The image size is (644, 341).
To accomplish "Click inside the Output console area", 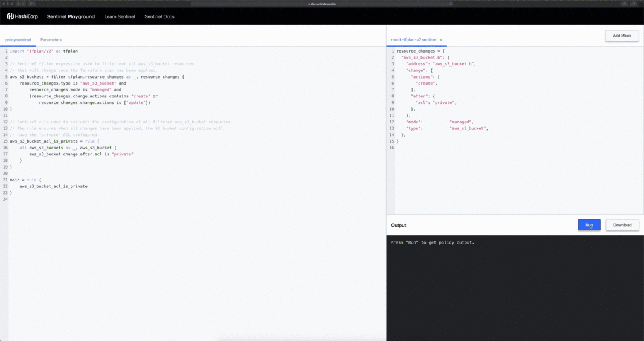I will click(515, 284).
